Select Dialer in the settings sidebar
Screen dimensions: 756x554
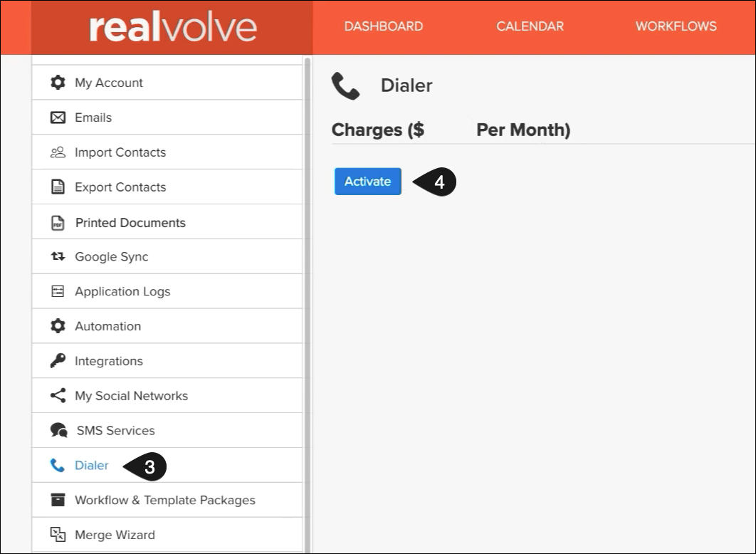[92, 466]
